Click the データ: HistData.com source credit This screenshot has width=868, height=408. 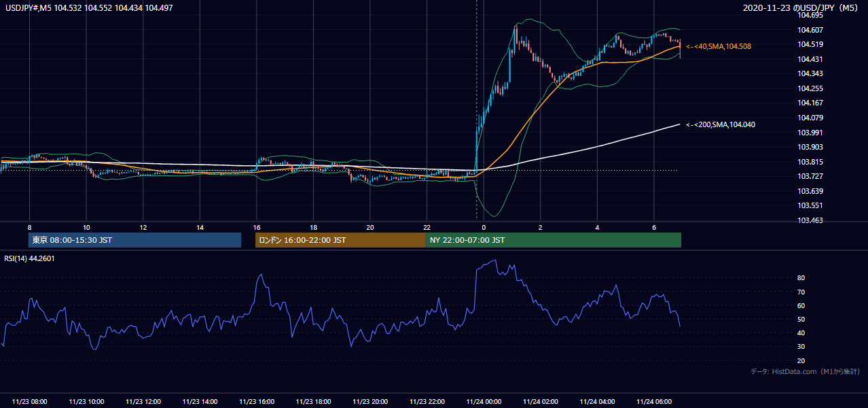click(806, 371)
